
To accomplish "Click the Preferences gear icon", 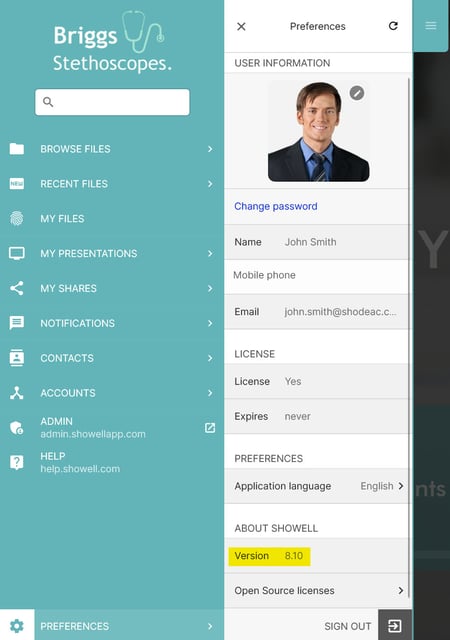I will 17,626.
